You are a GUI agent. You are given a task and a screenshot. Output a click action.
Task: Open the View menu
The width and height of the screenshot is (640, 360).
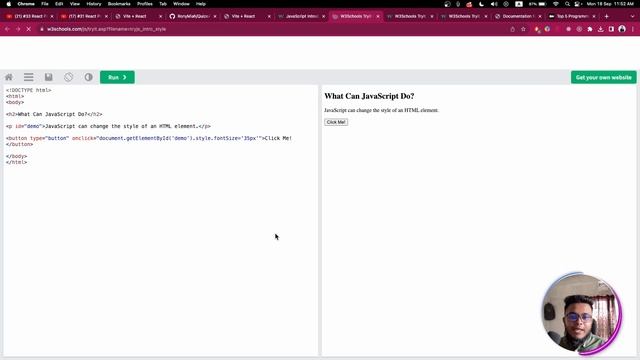[75, 4]
